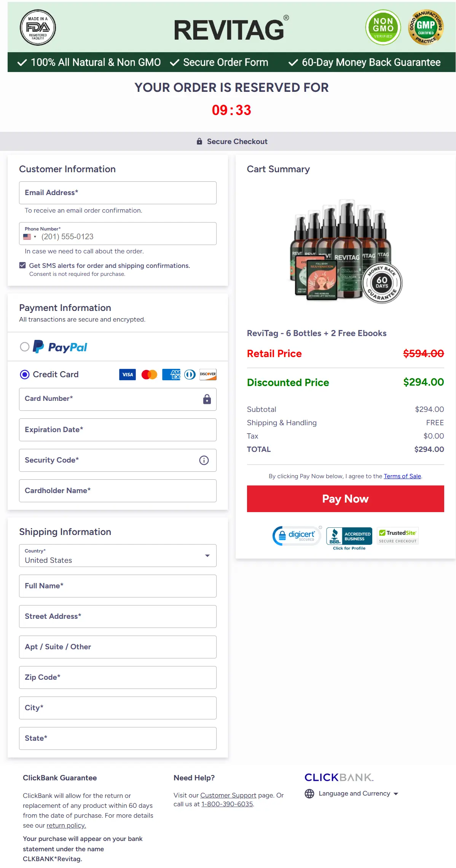Click the Mastercard icon

point(149,375)
